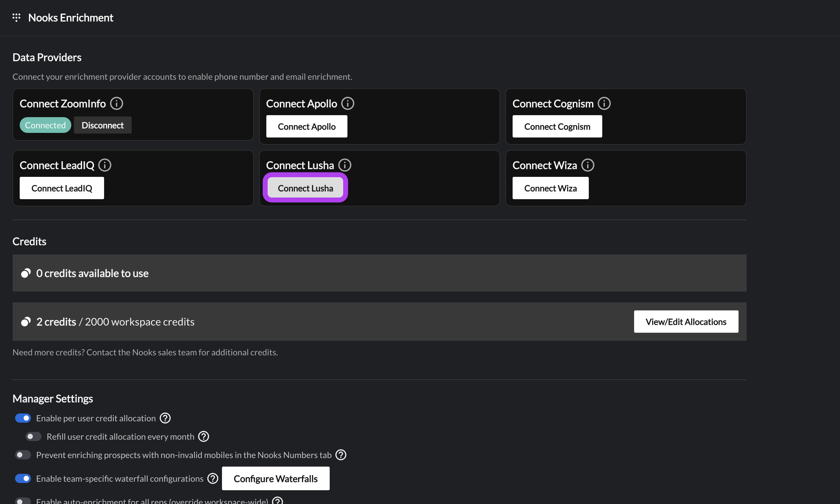Turn off team-specific waterfall configurations
This screenshot has height=504, width=840.
point(23,478)
